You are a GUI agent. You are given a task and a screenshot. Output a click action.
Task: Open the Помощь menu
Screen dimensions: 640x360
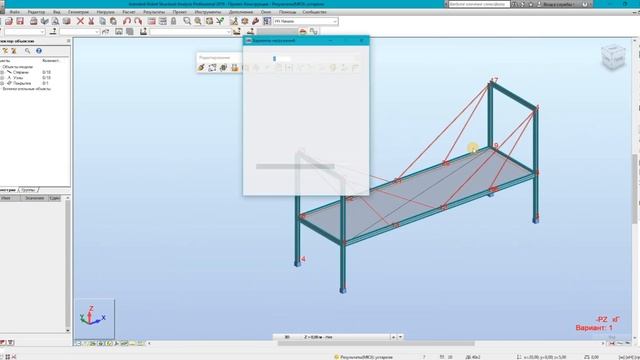coord(287,12)
